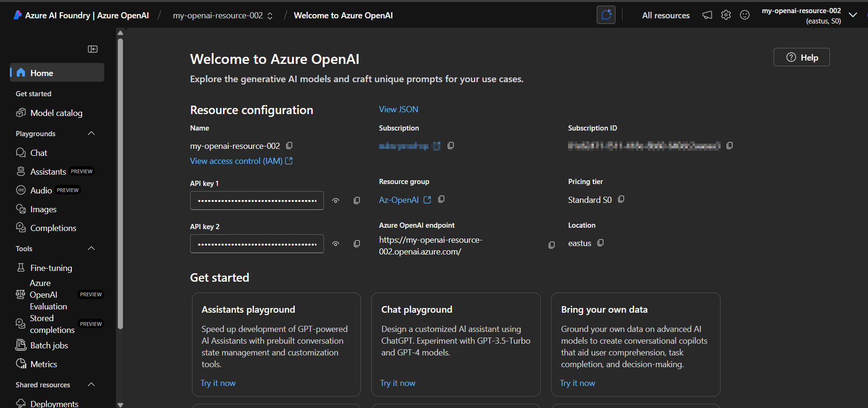Copy the Azure OpenAI endpoint URL
The image size is (868, 408).
552,245
